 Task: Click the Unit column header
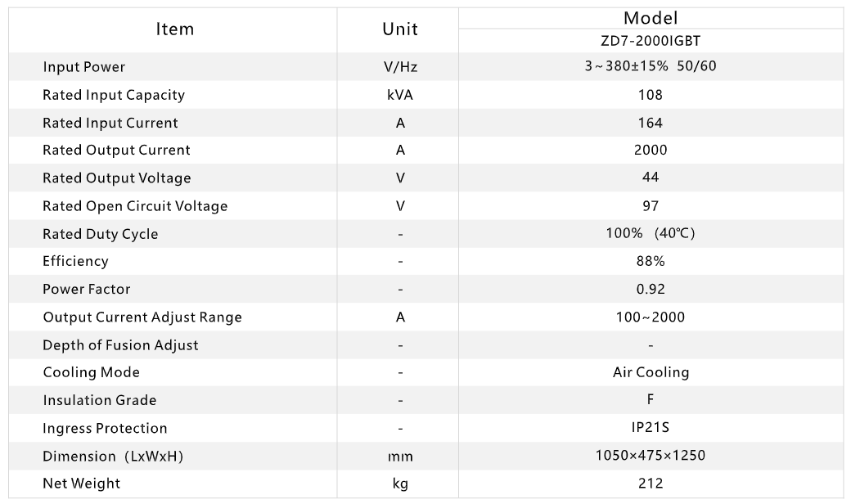400,29
